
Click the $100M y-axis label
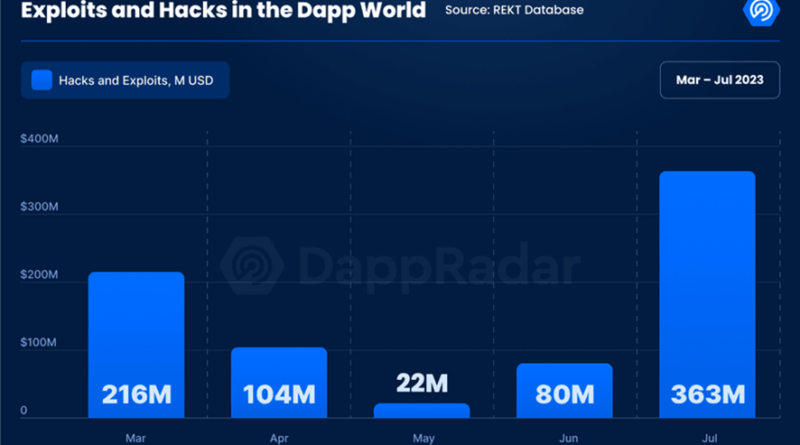pyautogui.click(x=38, y=344)
